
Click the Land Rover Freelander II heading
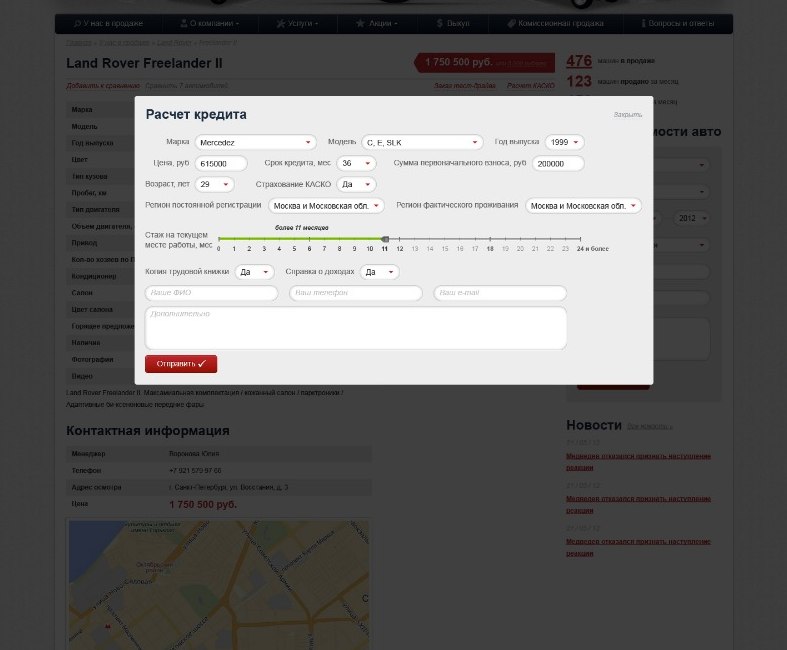144,63
